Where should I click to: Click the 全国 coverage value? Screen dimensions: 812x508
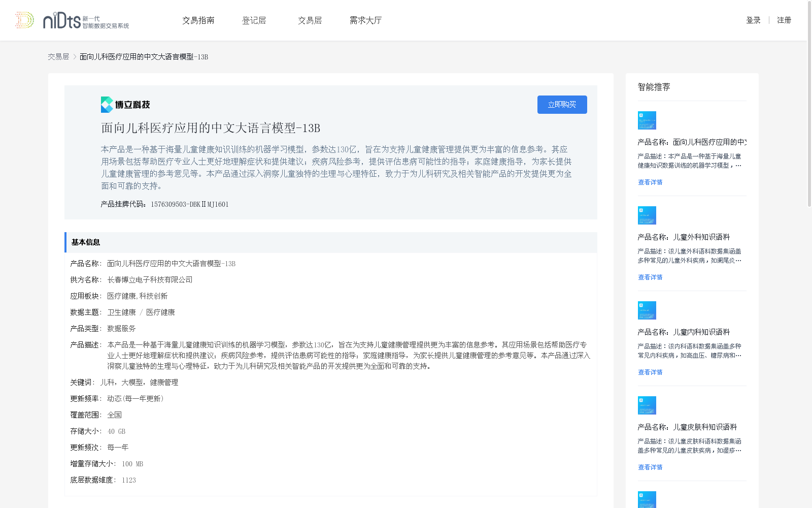(114, 415)
